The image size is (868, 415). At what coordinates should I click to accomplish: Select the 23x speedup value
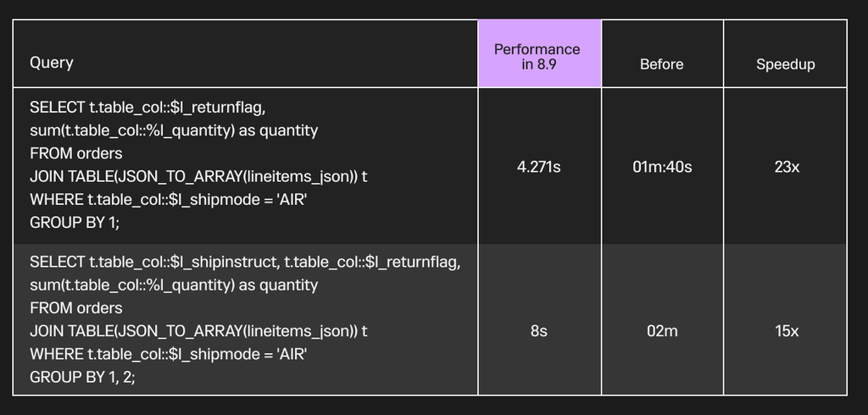point(787,167)
